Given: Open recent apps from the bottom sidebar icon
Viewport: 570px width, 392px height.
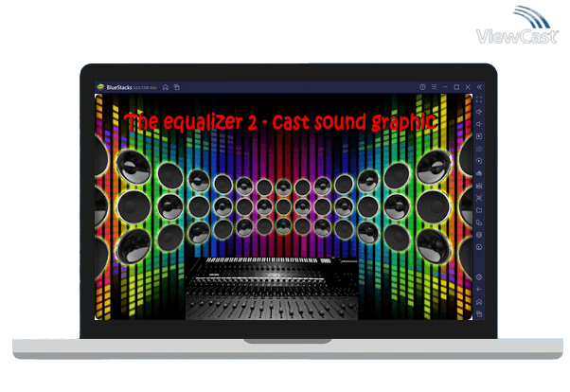Looking at the screenshot, I should (479, 313).
